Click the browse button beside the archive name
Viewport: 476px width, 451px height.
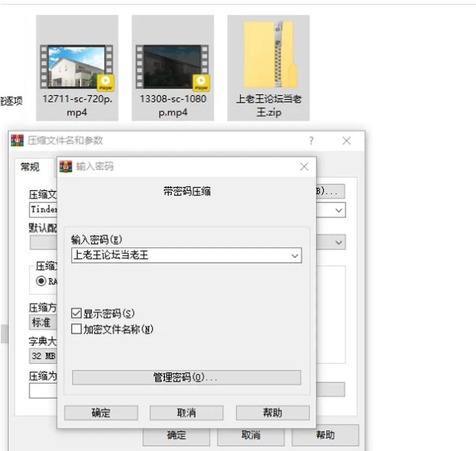click(330, 192)
